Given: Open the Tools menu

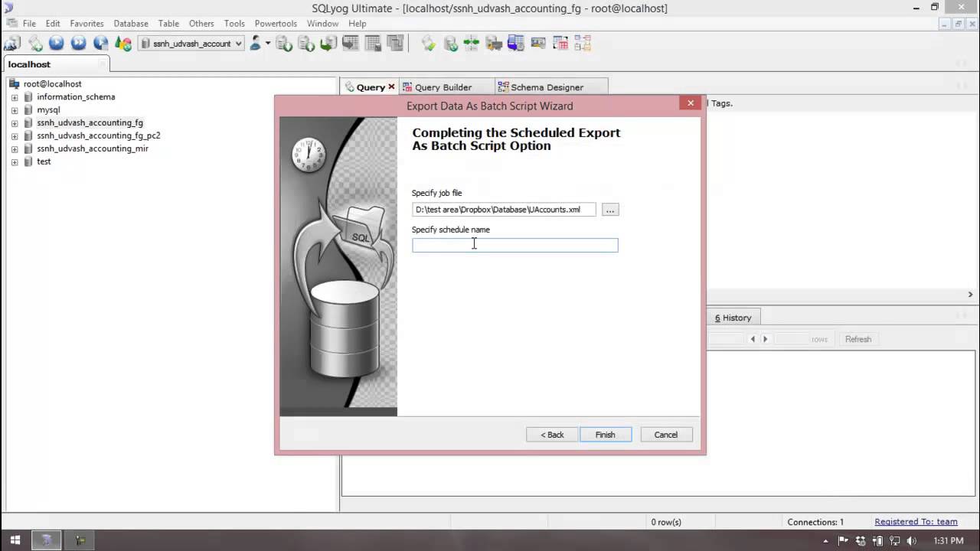Looking at the screenshot, I should 234,24.
